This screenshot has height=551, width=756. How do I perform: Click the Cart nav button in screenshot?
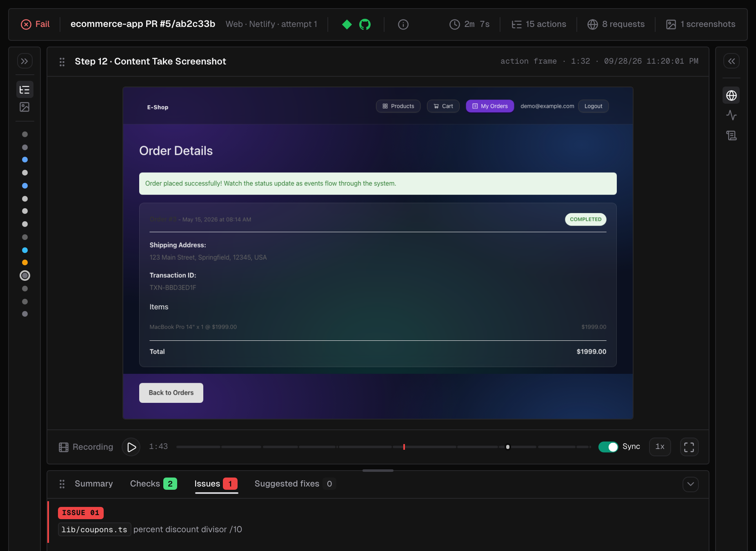(x=443, y=106)
